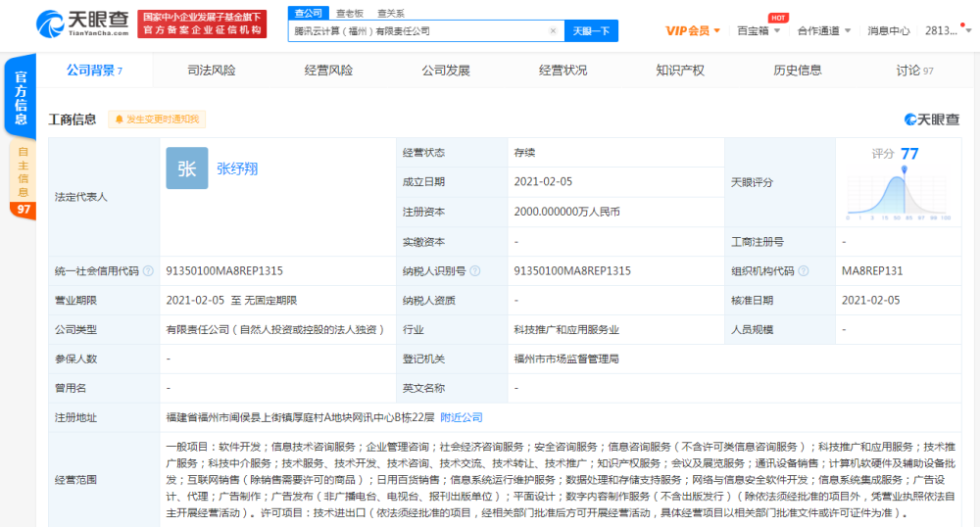Open the VIP会员 dropdown
The width and height of the screenshot is (980, 527).
pyautogui.click(x=693, y=30)
